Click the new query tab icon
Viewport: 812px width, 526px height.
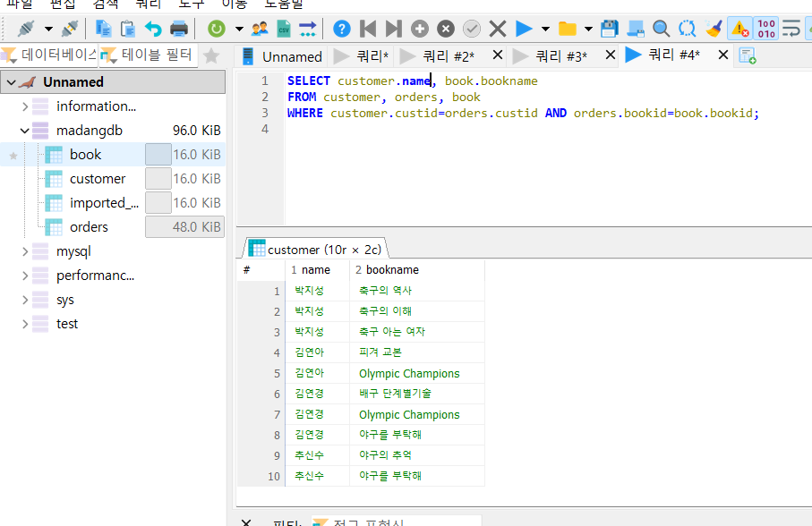(x=748, y=55)
